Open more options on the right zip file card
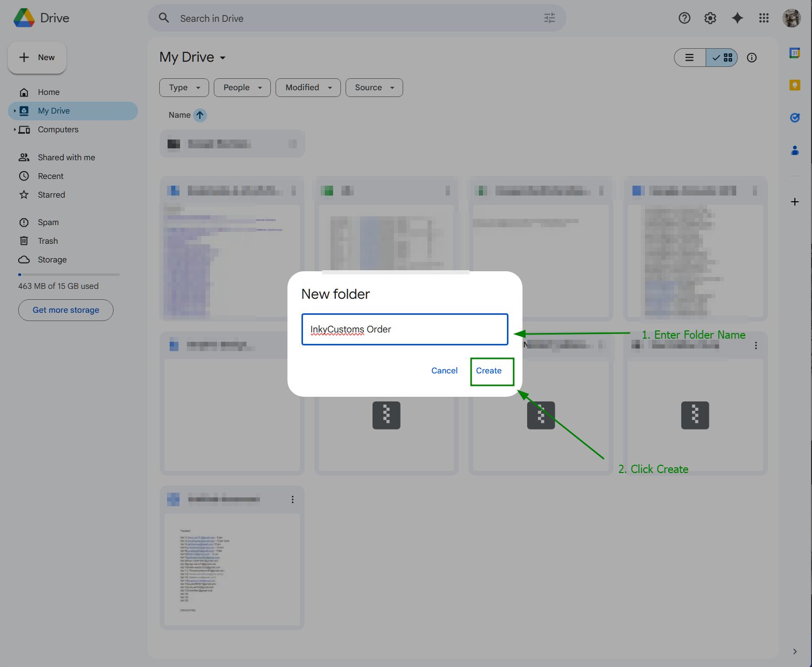Image resolution: width=812 pixels, height=667 pixels. coord(756,345)
